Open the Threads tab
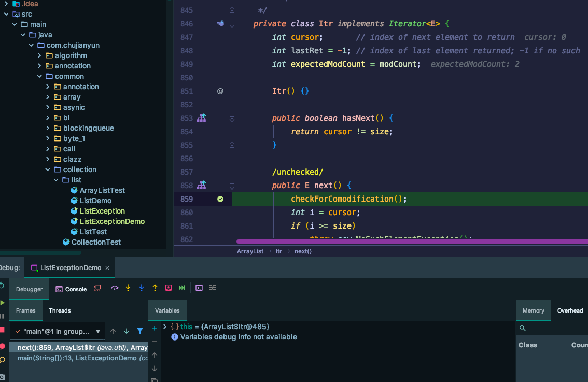588x382 pixels. 60,310
